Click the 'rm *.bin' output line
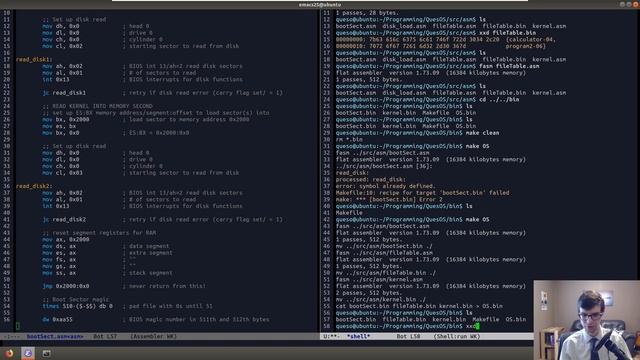This screenshot has height=360, width=640. 349,139
